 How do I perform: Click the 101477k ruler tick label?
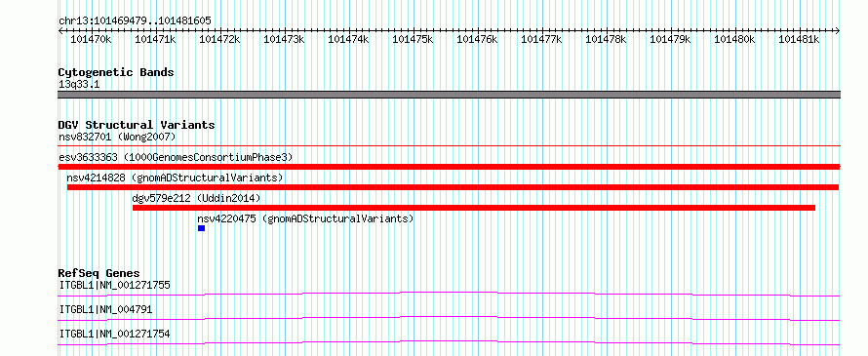[541, 39]
